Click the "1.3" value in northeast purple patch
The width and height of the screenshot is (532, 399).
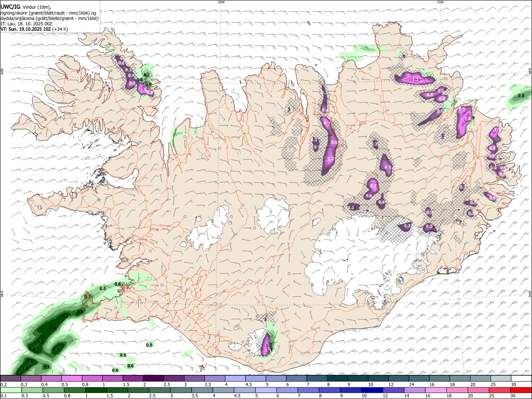coord(415,79)
